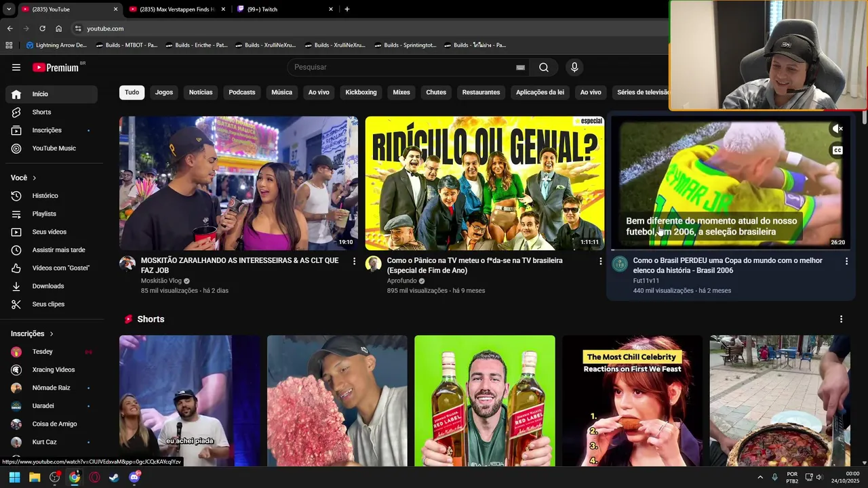The width and height of the screenshot is (868, 488).
Task: Open the on-screen keyboard icon in the search box
Action: (x=520, y=67)
